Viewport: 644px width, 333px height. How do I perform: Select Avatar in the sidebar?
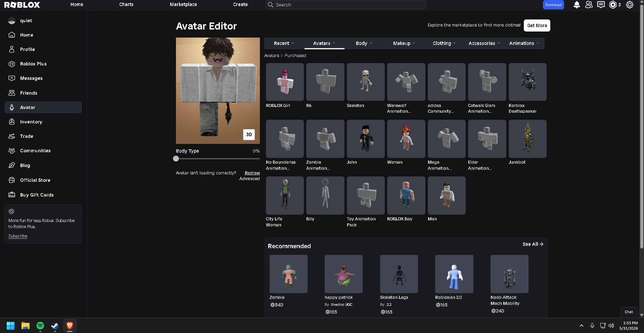point(43,107)
